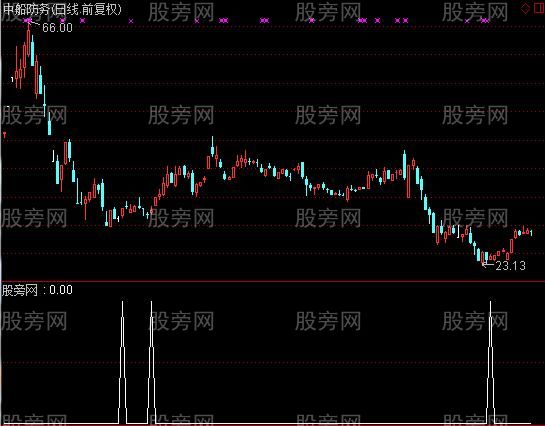Click the chart title 中船防务(日线.前复权)
Viewport: 545px width, 426px height.
click(63, 9)
